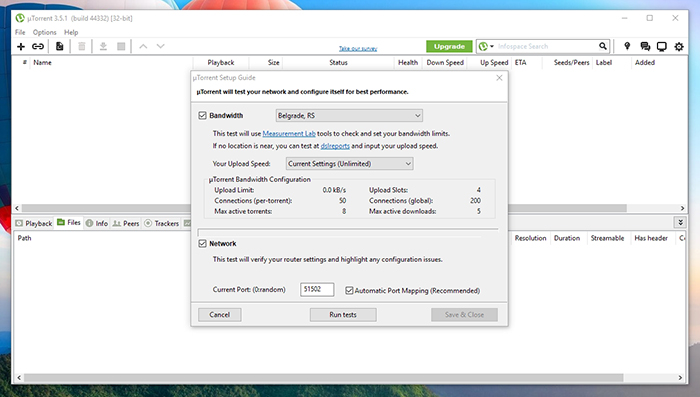Viewport: 700px width, 397px height.
Task: Open the File menu
Action: click(x=20, y=32)
